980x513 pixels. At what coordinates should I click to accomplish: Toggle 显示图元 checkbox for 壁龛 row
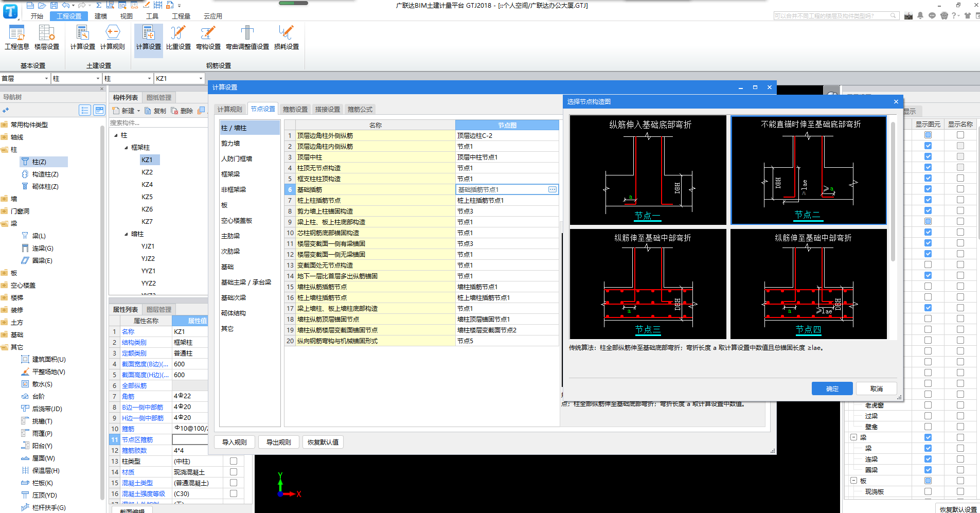coord(928,427)
